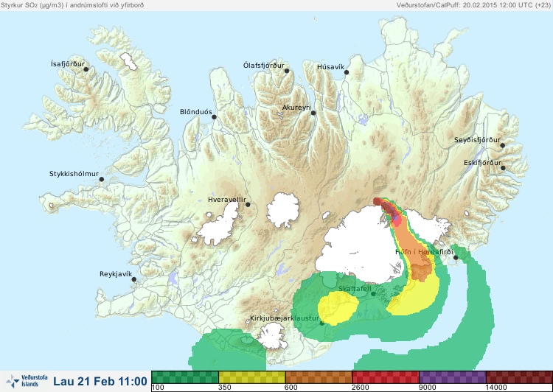Click the Seyðisfjörður marker dot

(x=503, y=145)
